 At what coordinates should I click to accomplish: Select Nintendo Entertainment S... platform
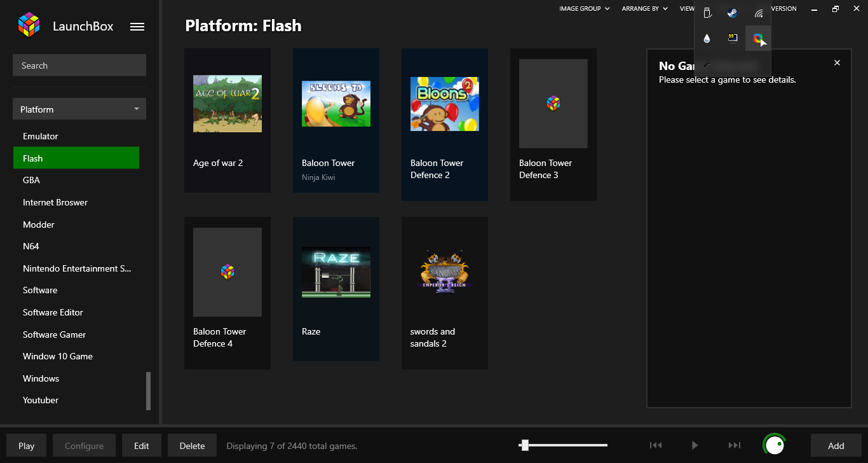[x=76, y=268]
